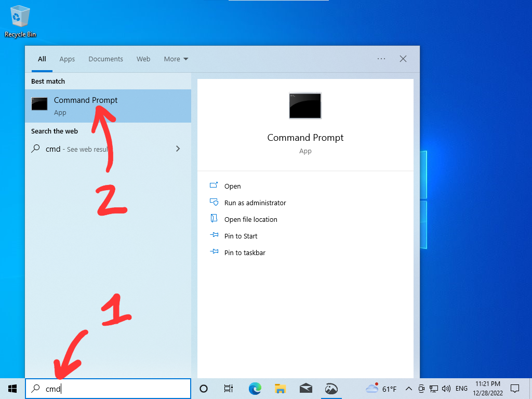Viewport: 532px width, 399px height.
Task: Click the date 12/28/2022 in the tray
Action: [x=487, y=393]
